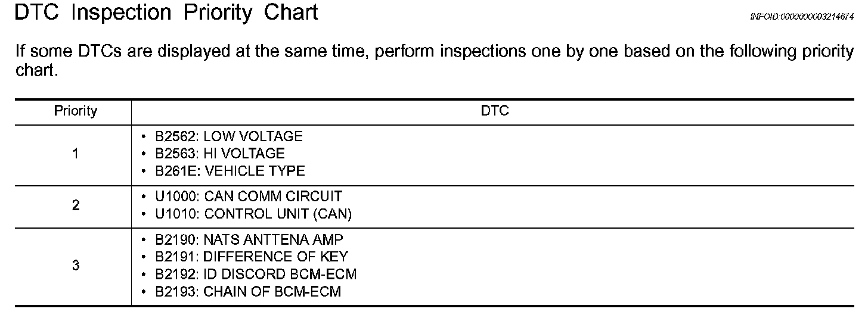Click priority number 2 cell

tap(76, 205)
